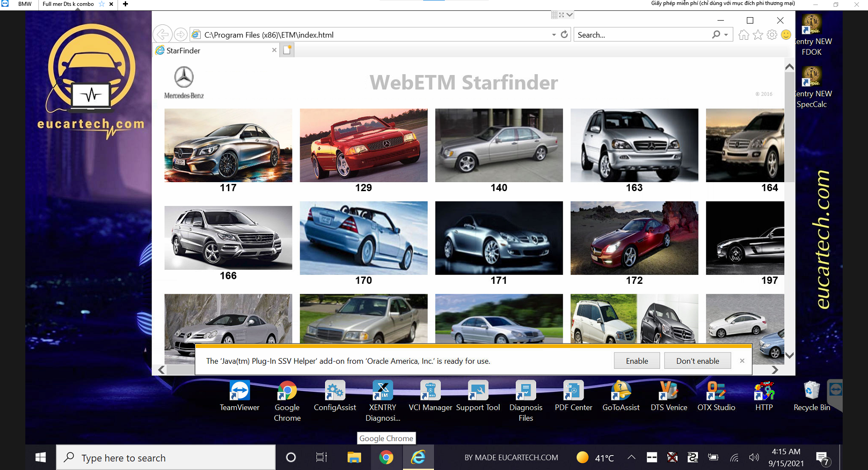Open Xentry NEW SpecCalc shortcut
The image size is (868, 470).
[x=812, y=88]
